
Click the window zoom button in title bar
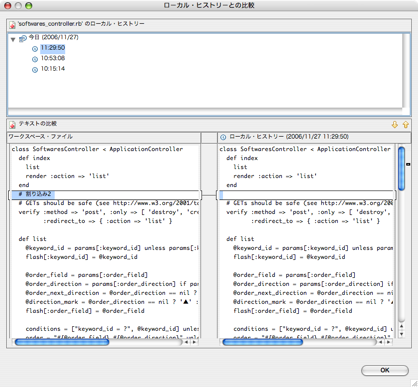tap(29, 6)
